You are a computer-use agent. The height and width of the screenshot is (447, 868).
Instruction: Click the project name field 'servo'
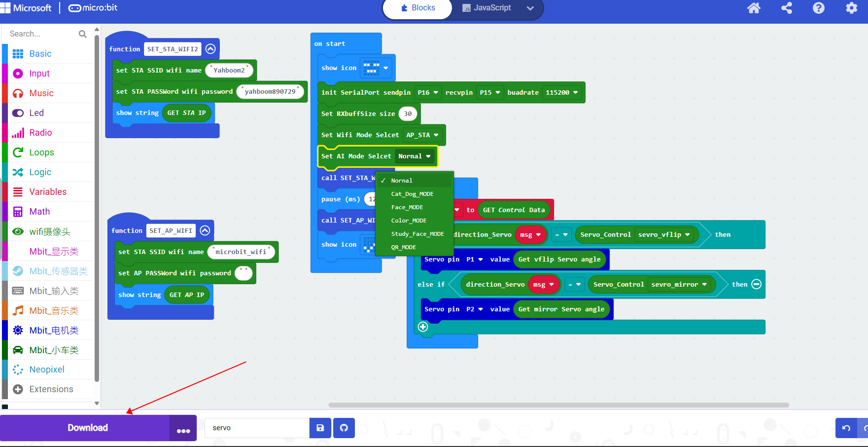pyautogui.click(x=257, y=428)
